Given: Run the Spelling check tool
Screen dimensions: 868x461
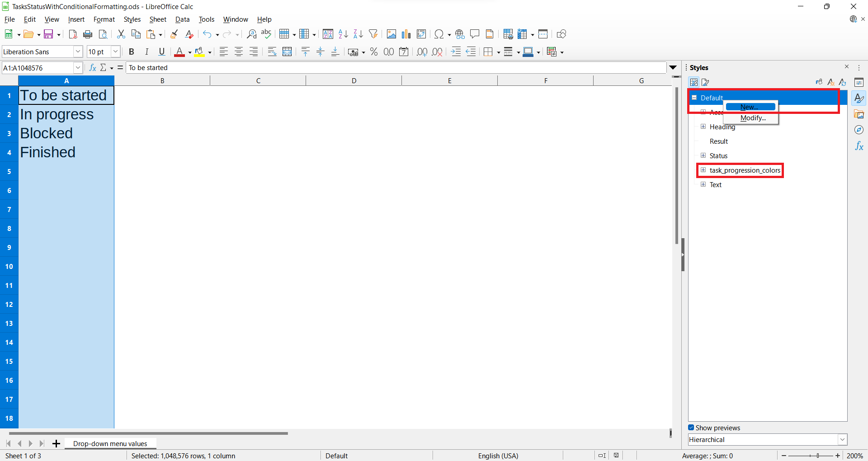Looking at the screenshot, I should [x=266, y=34].
